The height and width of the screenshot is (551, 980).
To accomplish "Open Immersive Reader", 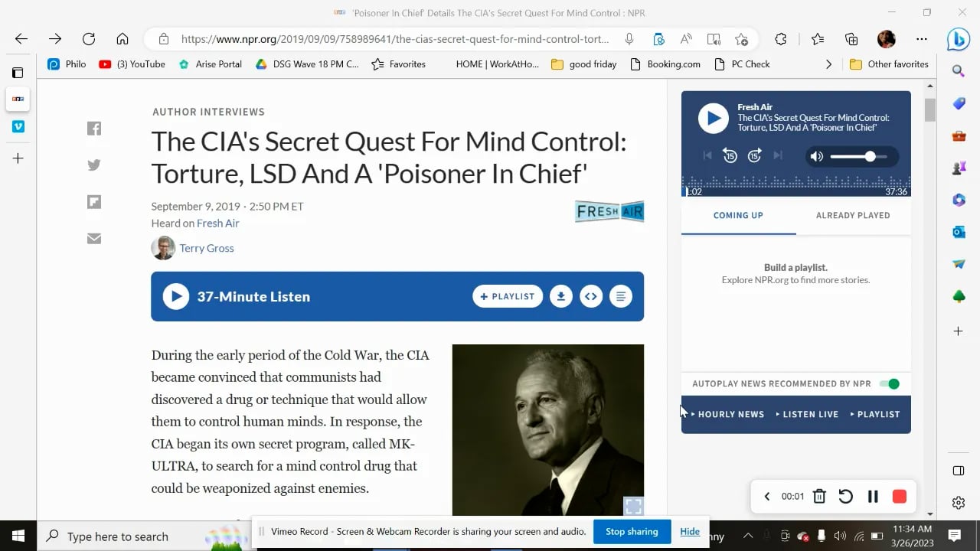I will pos(714,39).
